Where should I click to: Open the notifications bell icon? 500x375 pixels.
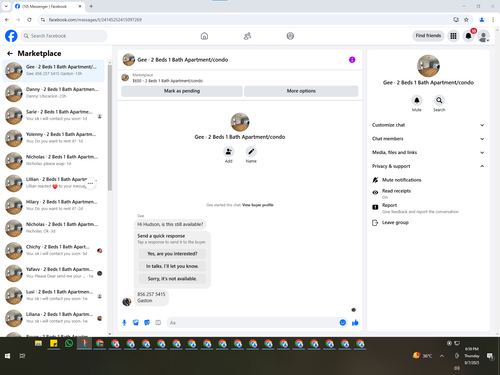(468, 36)
